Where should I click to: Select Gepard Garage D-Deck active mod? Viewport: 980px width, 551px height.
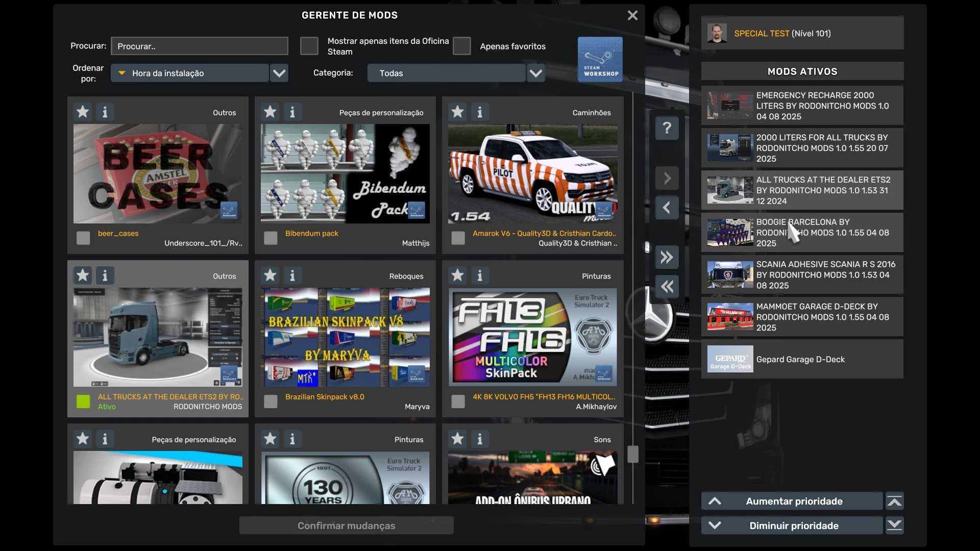click(802, 359)
